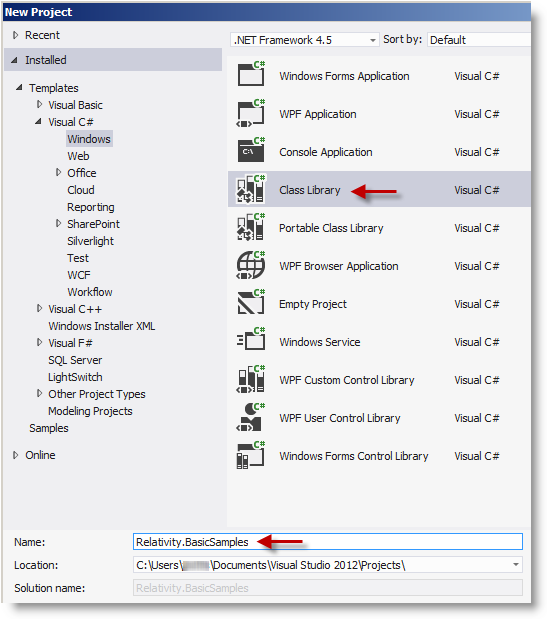Expand the Visual F# node arrow
547x619 pixels.
pyautogui.click(x=39, y=342)
